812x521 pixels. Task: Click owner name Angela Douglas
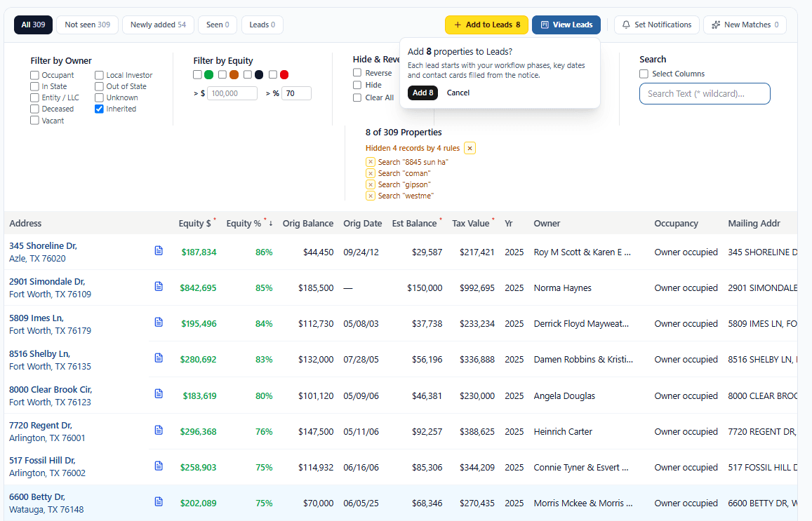[x=564, y=395]
